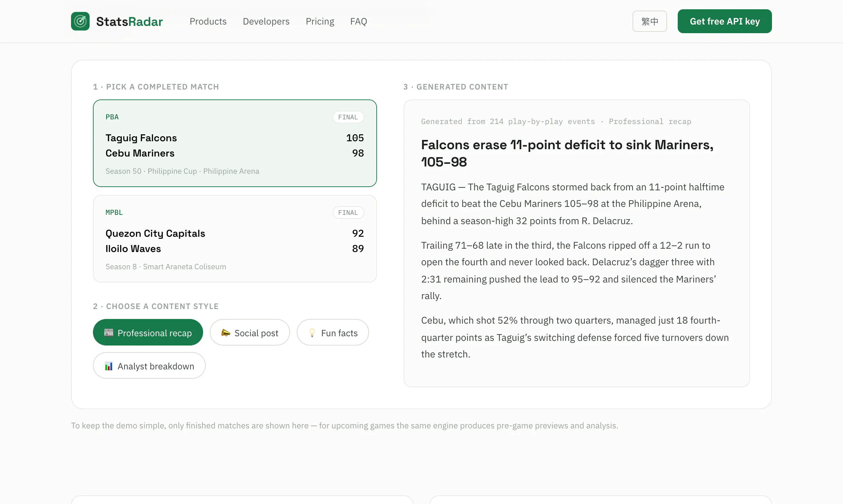
Task: Click the megaphone icon on Social post
Action: pos(226,333)
